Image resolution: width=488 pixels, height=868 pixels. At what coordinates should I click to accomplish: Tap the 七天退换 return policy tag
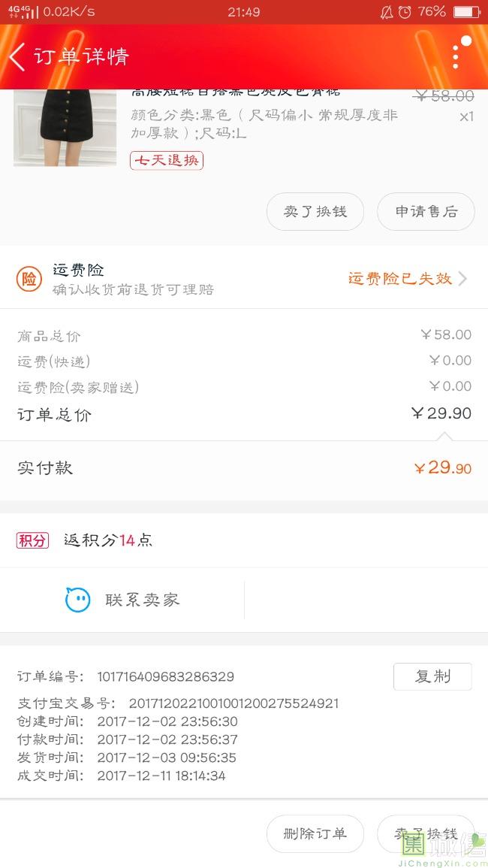coord(167,160)
